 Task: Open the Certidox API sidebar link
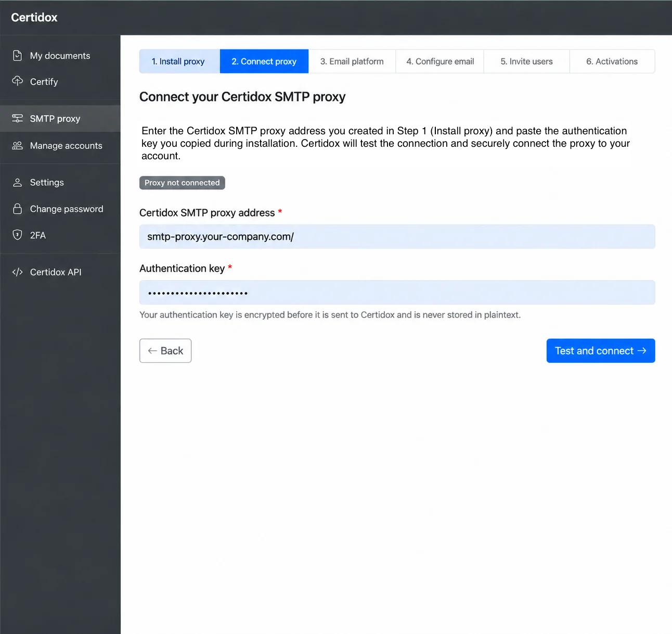(60, 272)
